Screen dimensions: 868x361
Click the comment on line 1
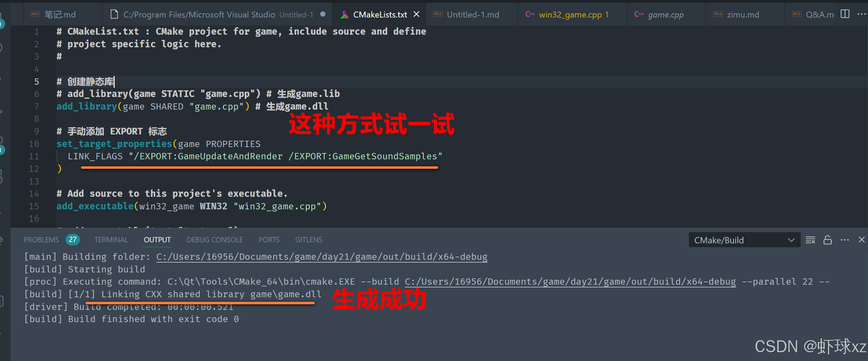click(x=242, y=32)
